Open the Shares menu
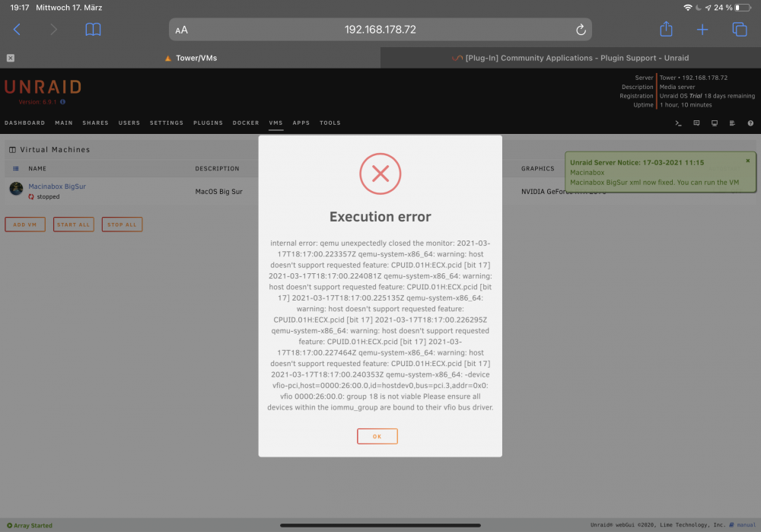761x532 pixels. click(x=96, y=123)
